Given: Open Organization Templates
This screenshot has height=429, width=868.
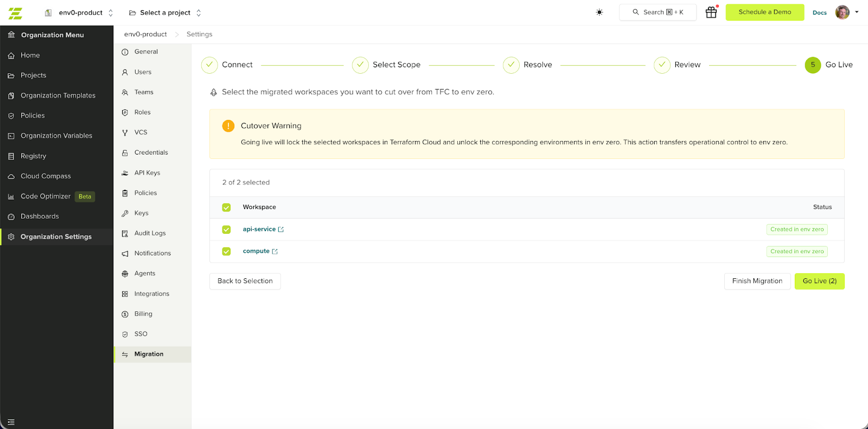Looking at the screenshot, I should [57, 95].
